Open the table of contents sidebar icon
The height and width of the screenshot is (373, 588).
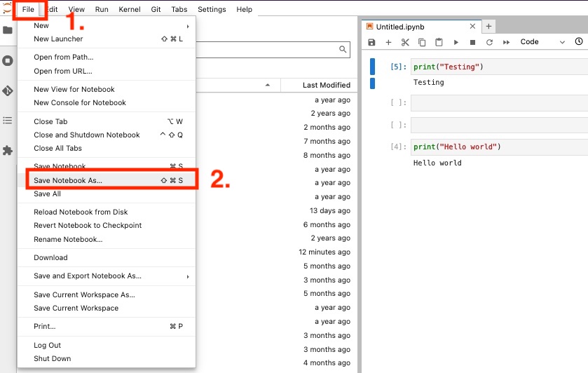tap(8, 121)
